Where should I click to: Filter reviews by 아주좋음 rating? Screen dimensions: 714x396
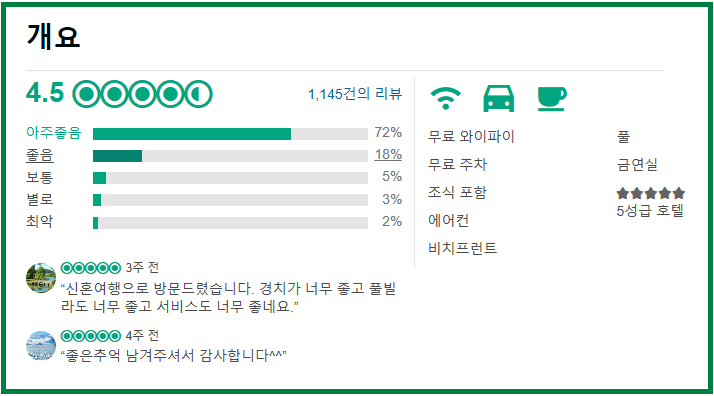coord(54,132)
